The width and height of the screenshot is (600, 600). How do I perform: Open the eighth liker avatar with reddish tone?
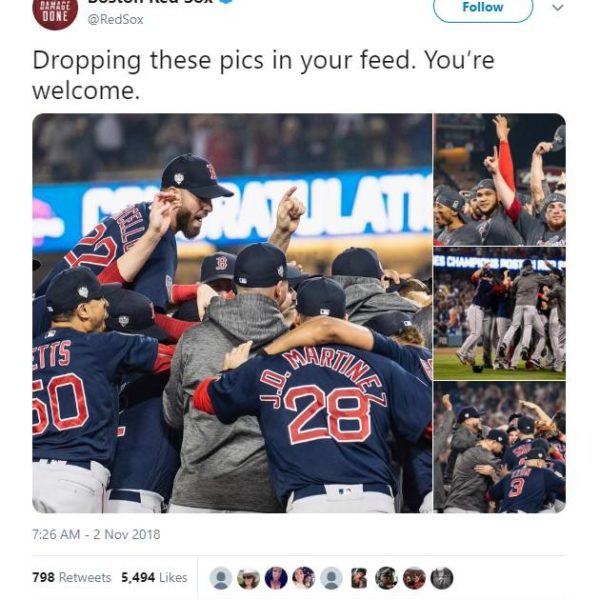click(x=414, y=578)
